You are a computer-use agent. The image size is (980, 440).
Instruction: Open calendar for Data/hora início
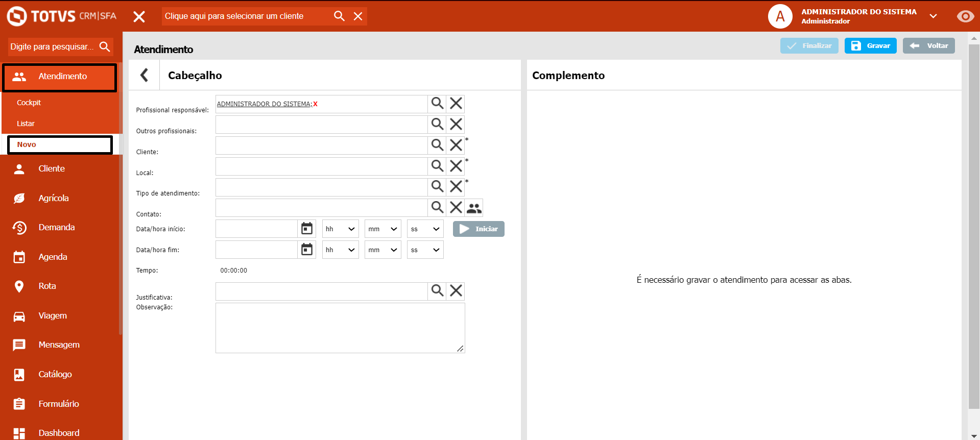click(306, 228)
